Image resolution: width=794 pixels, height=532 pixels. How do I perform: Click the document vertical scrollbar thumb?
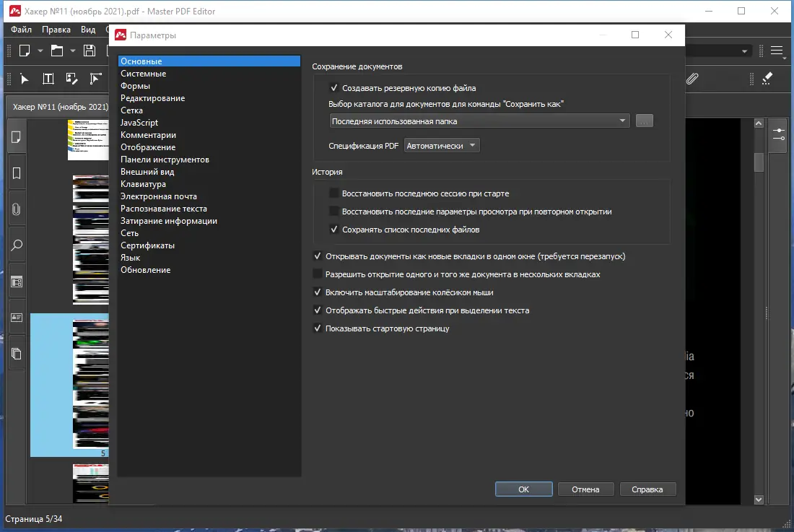[758, 162]
